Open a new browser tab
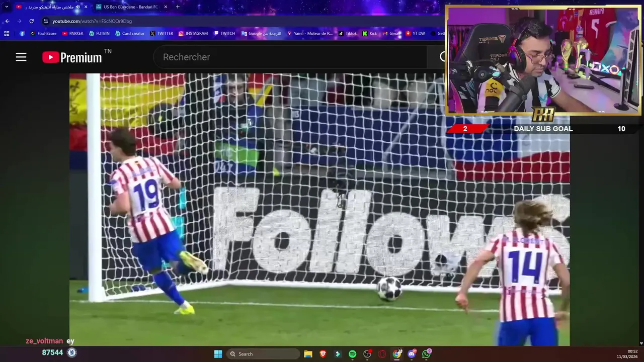Image resolution: width=644 pixels, height=362 pixels. [x=178, y=7]
